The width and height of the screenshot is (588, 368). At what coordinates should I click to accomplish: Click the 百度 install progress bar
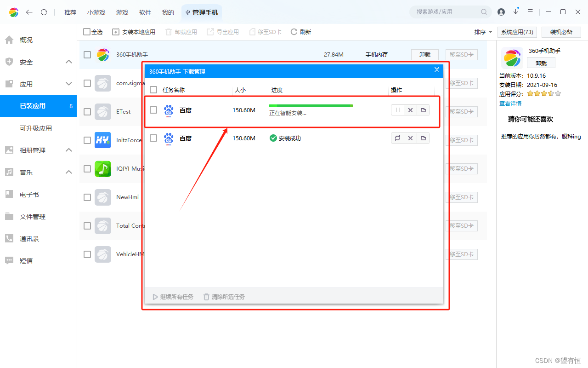point(311,106)
